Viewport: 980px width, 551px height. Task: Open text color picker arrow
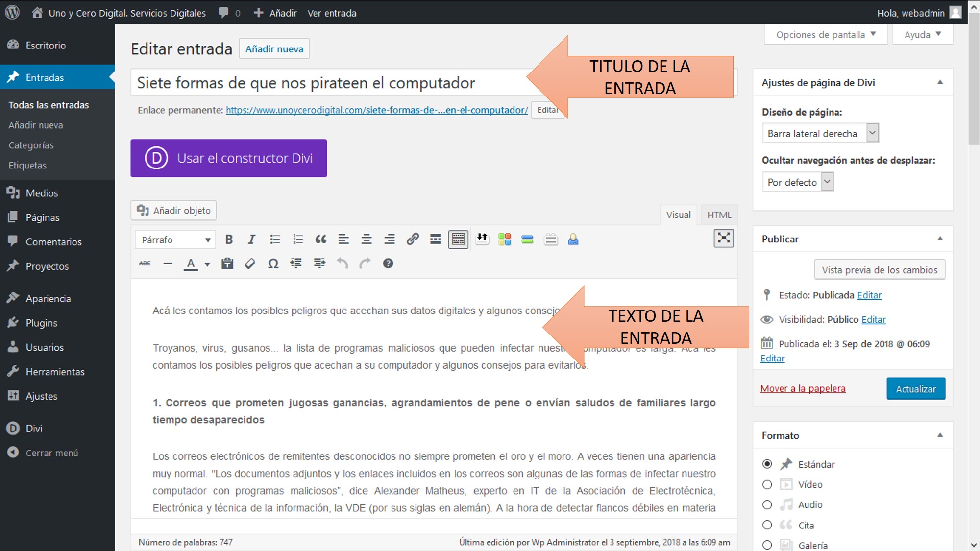pyautogui.click(x=207, y=264)
